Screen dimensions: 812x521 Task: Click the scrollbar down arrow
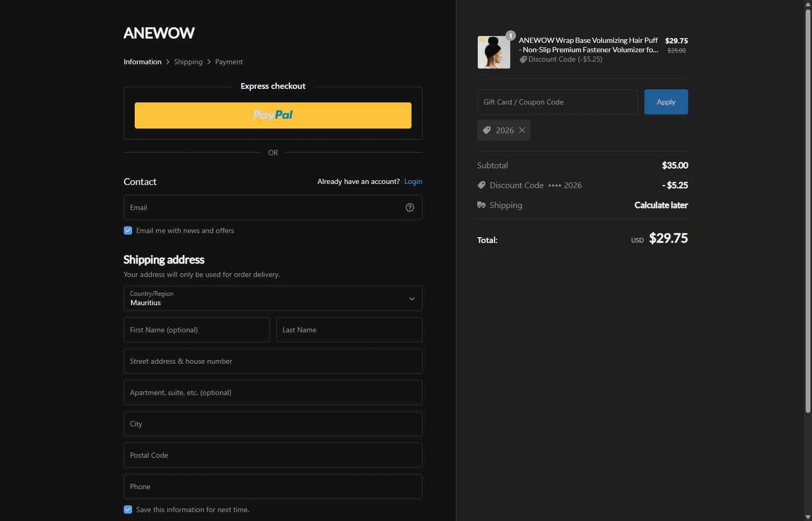pyautogui.click(x=808, y=517)
